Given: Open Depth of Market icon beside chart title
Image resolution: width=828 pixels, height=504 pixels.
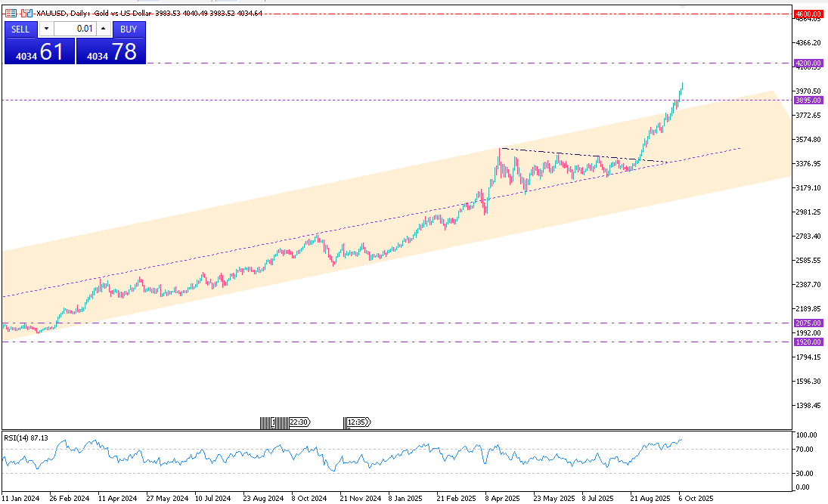Looking at the screenshot, I should 26,14.
